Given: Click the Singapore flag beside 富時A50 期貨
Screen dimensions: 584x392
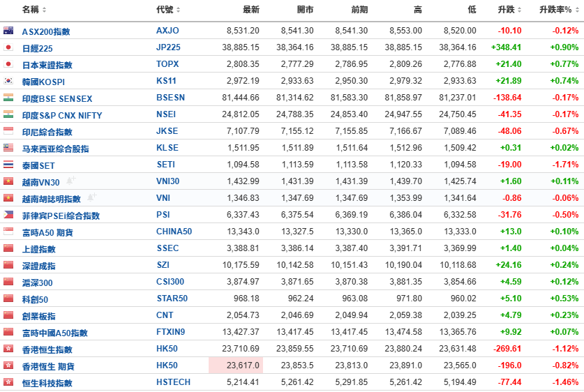Looking at the screenshot, I should coord(8,232).
